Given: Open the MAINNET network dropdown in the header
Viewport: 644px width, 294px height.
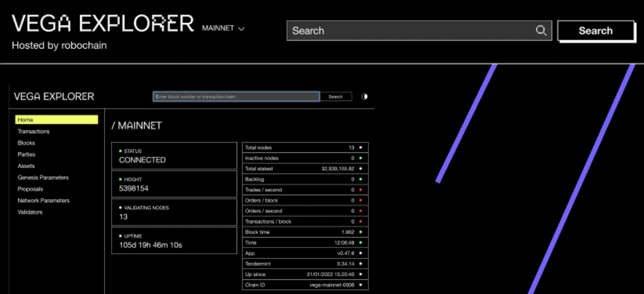Looking at the screenshot, I should 223,28.
